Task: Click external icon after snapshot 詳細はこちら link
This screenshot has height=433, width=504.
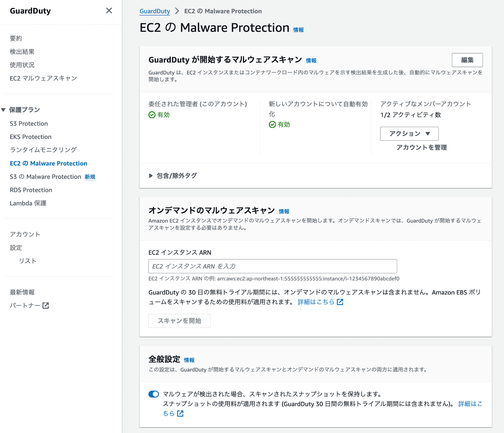Action: (x=180, y=413)
